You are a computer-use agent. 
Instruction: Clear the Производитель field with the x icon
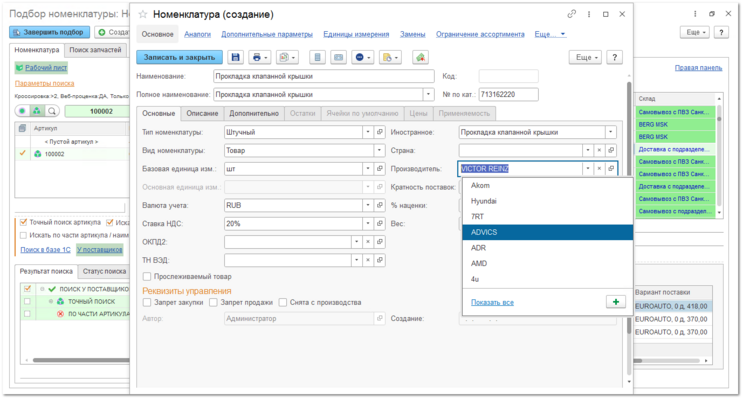pyautogui.click(x=599, y=169)
